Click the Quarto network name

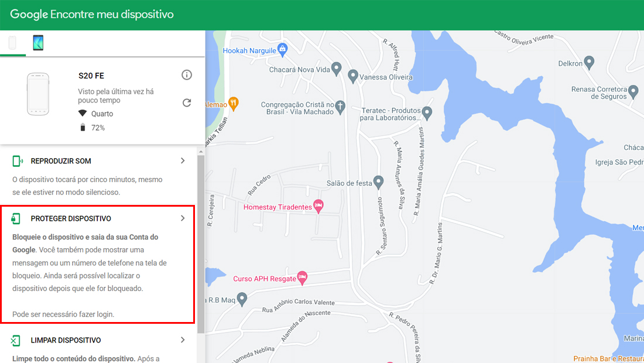[x=102, y=114]
